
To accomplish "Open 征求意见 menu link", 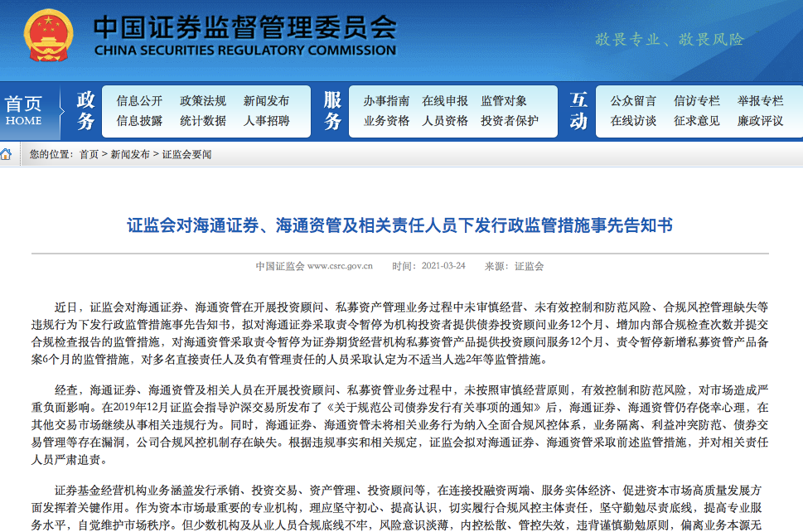I will (x=696, y=121).
